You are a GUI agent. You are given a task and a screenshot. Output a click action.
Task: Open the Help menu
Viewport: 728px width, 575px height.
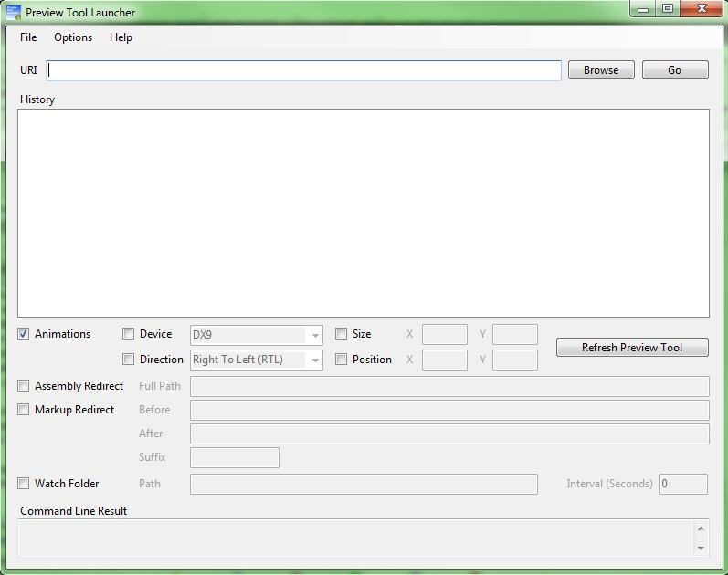pyautogui.click(x=121, y=37)
